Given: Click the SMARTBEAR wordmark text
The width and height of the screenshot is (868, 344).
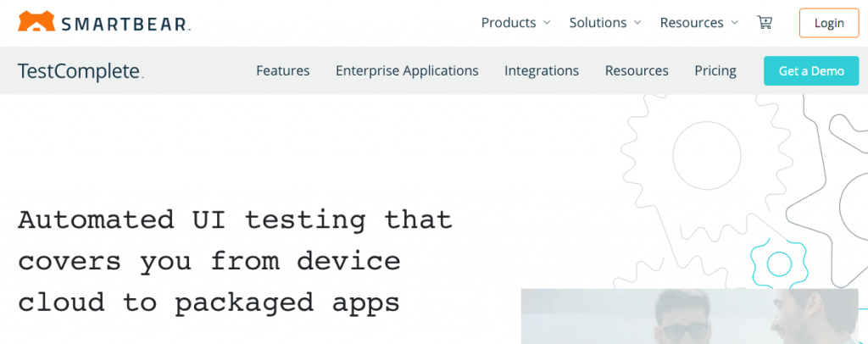Looking at the screenshot, I should [x=125, y=24].
